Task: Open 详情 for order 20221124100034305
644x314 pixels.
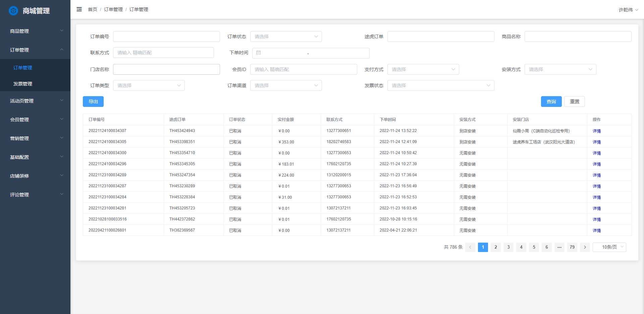Action: click(x=597, y=142)
